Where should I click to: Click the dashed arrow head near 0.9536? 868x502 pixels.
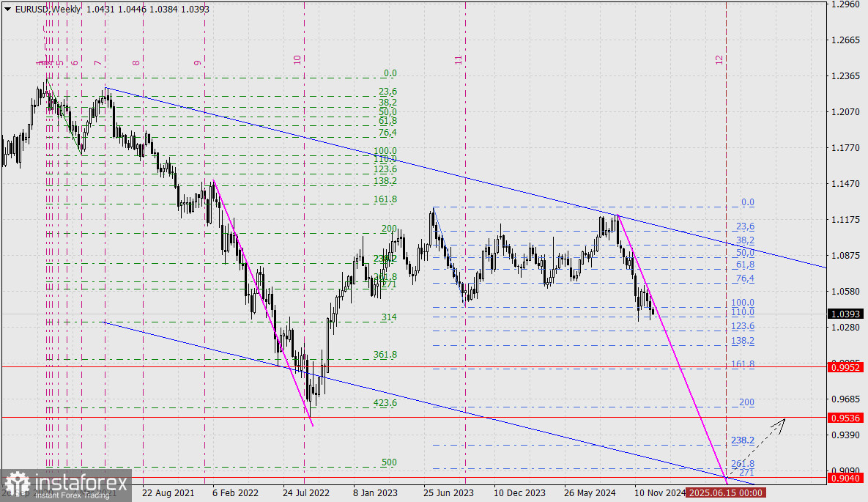782,421
